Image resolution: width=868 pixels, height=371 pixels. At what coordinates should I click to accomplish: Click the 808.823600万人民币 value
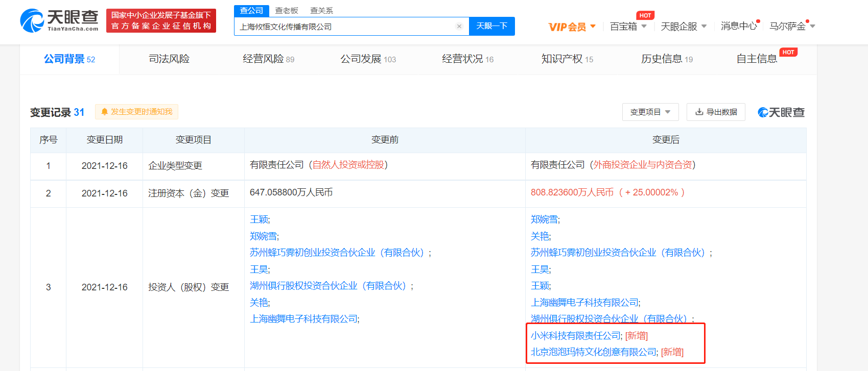pyautogui.click(x=572, y=192)
